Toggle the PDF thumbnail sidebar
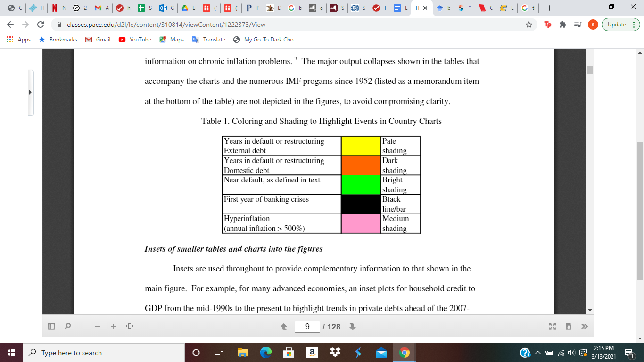Image resolution: width=644 pixels, height=362 pixels. 51,326
